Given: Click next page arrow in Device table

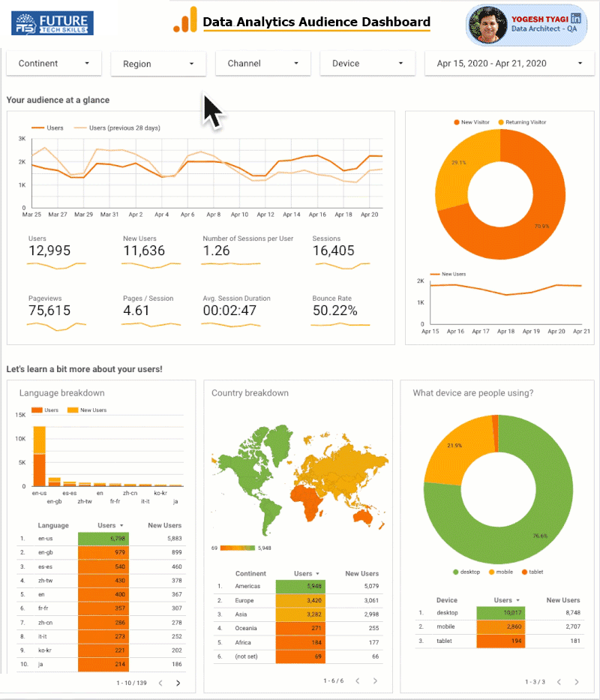Looking at the screenshot, I should [x=576, y=681].
